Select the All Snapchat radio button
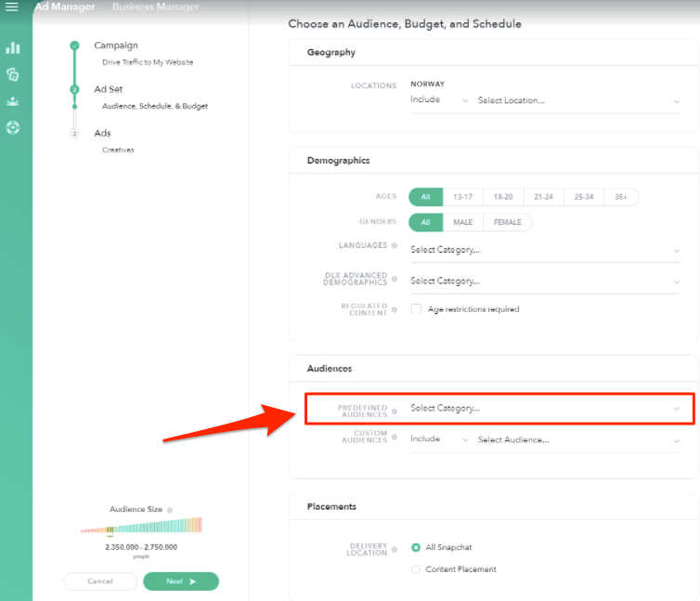 click(x=416, y=548)
